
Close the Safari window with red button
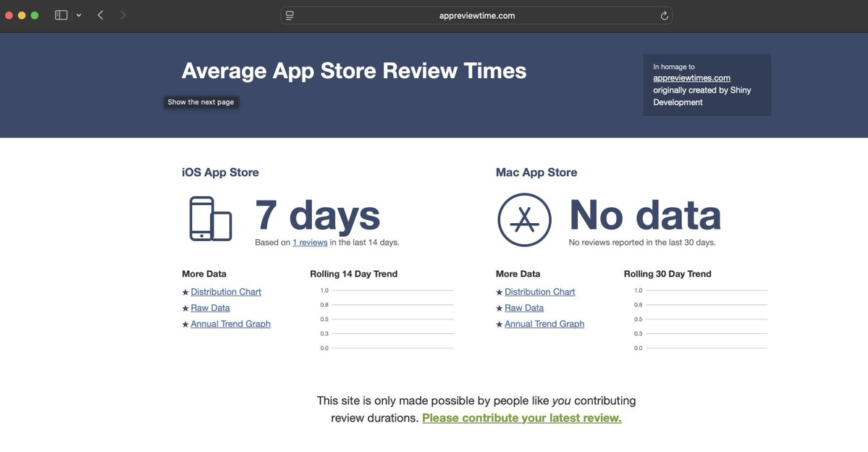point(9,15)
